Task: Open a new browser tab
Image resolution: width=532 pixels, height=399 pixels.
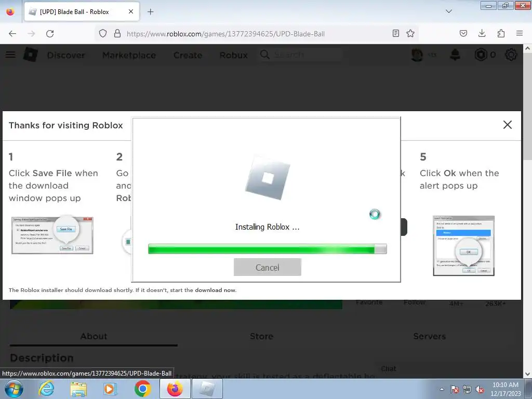Action: [150, 12]
